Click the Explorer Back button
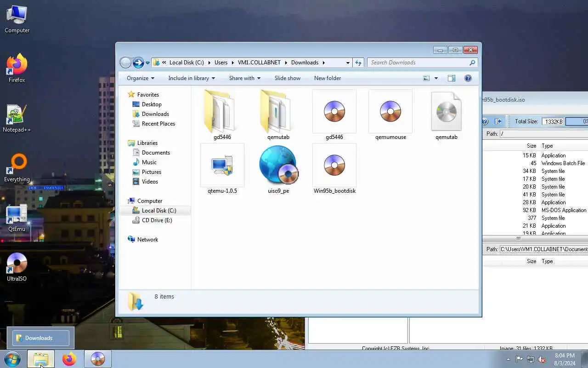This screenshot has width=588, height=368. coord(125,63)
